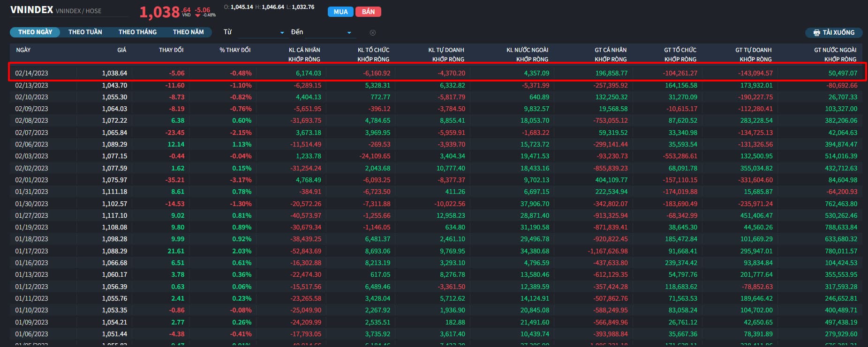Image resolution: width=868 pixels, height=347 pixels.
Task: Sort by the NGÀY column header
Action: coord(23,50)
